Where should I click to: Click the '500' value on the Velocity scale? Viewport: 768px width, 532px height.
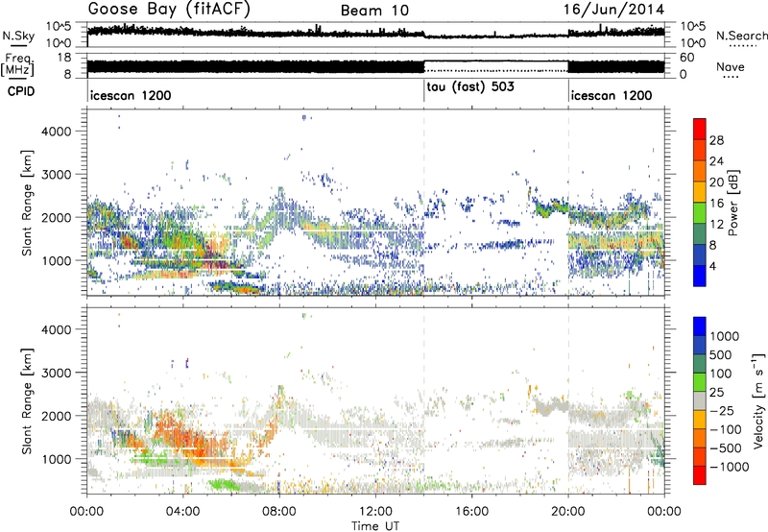(x=721, y=355)
